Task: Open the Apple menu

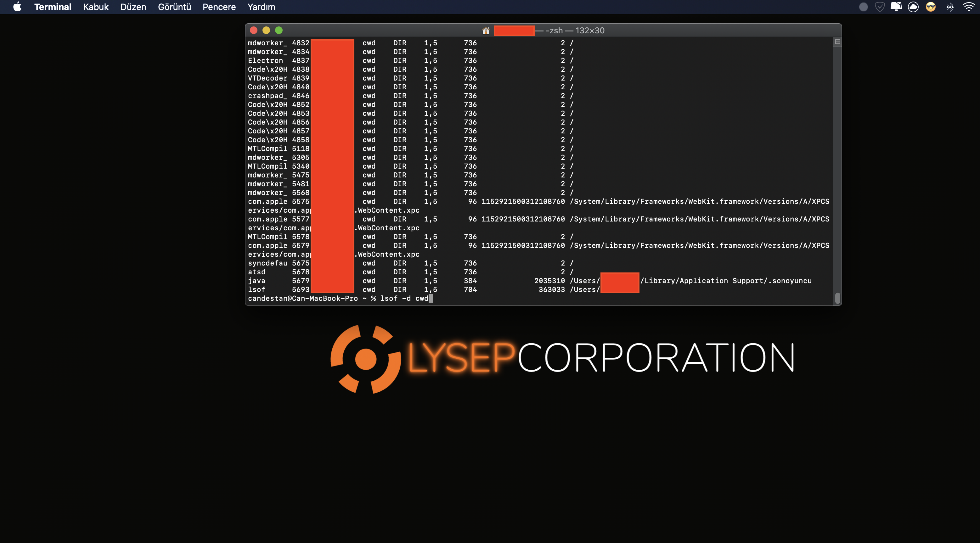Action: click(17, 7)
